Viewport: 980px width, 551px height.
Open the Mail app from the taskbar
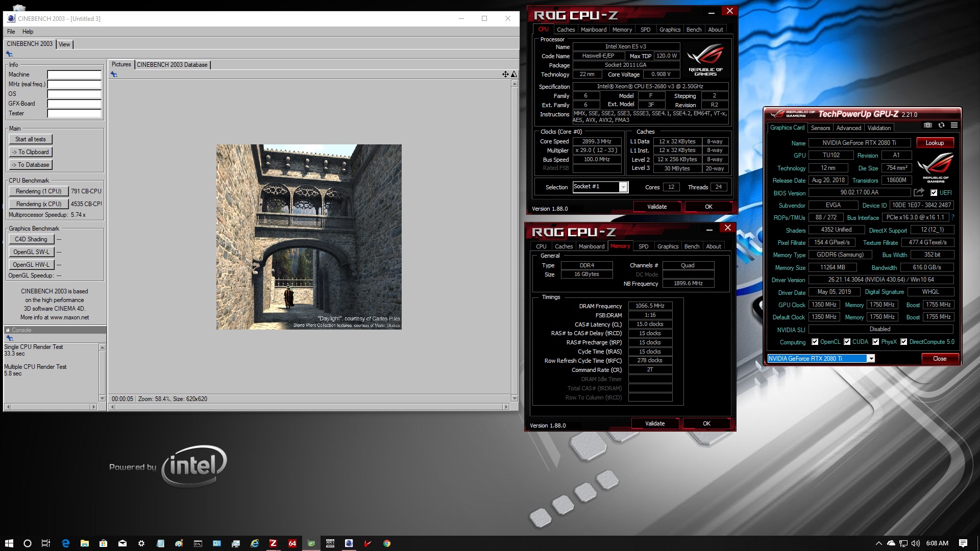click(x=122, y=543)
